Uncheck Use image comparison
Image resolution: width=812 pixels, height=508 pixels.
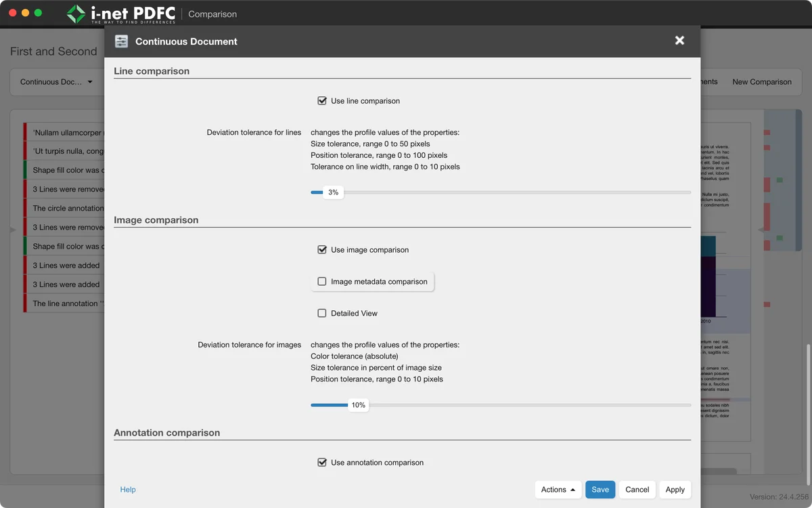tap(322, 250)
